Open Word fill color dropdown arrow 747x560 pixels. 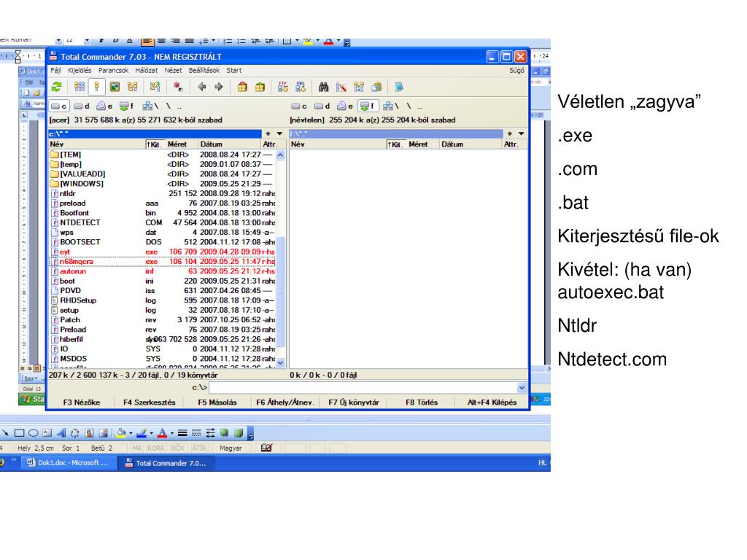point(130,433)
